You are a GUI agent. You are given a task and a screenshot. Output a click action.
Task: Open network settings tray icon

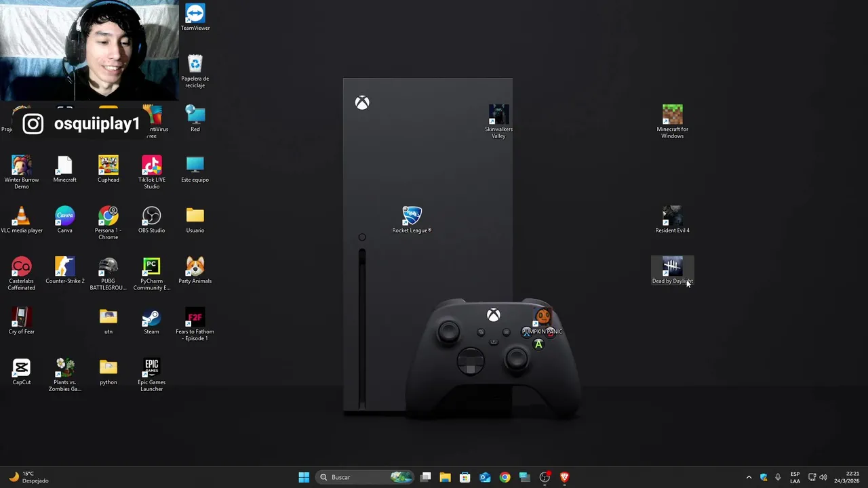[812, 477]
